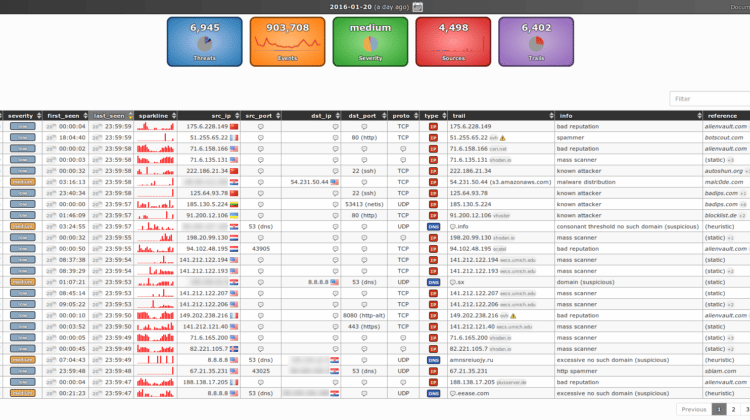Select dst_port '8080 (http-alt)' cell
The height and width of the screenshot is (420, 750).
tap(364, 316)
